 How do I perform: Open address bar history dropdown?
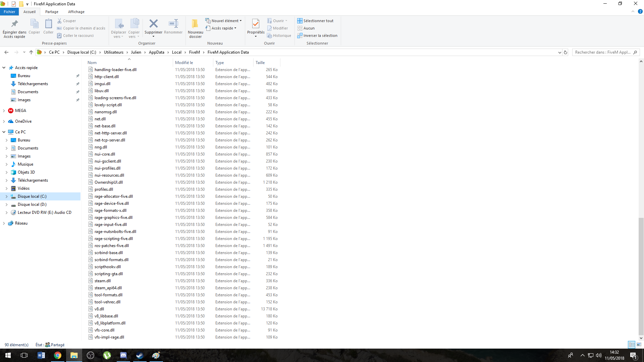click(559, 52)
